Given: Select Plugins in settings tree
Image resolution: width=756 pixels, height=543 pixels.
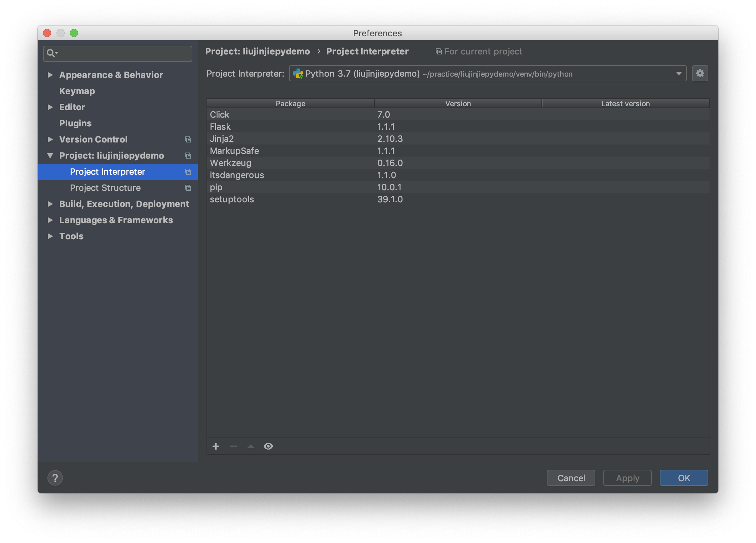Looking at the screenshot, I should pyautogui.click(x=75, y=123).
